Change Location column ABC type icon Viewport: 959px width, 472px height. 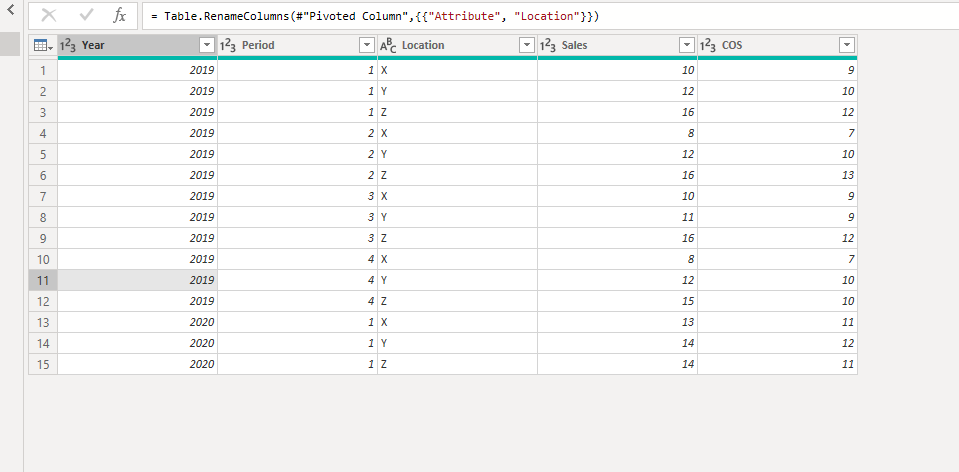388,45
